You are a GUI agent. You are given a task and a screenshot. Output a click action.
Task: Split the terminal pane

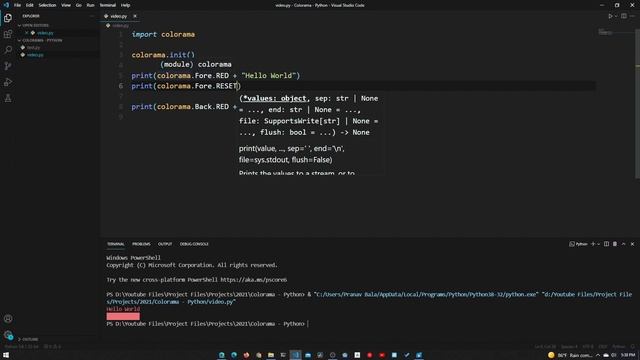click(x=607, y=244)
